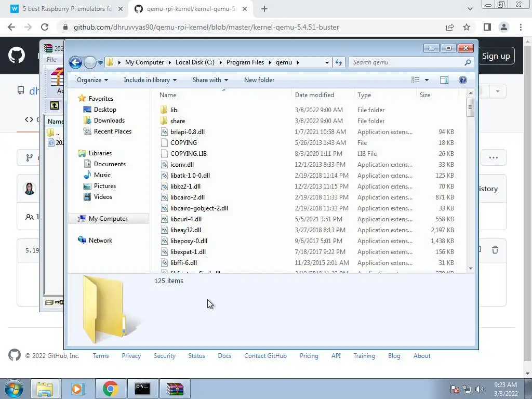The image size is (532, 399).
Task: Click the search magnifier icon in Explorer
Action: [468, 62]
